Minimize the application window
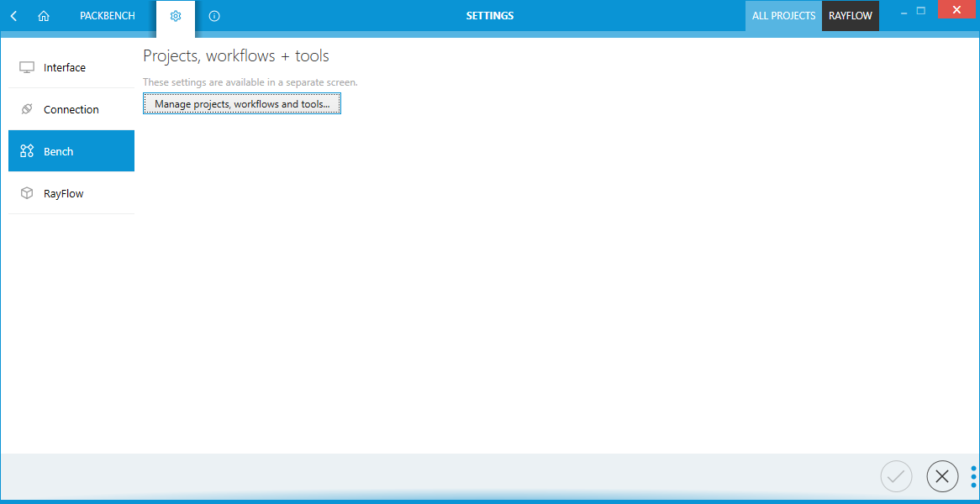 click(x=902, y=11)
